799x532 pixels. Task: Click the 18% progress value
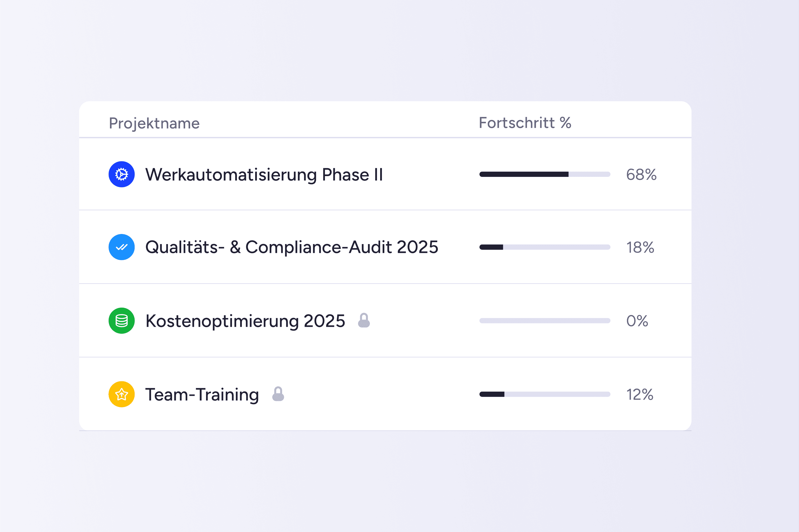(x=640, y=247)
